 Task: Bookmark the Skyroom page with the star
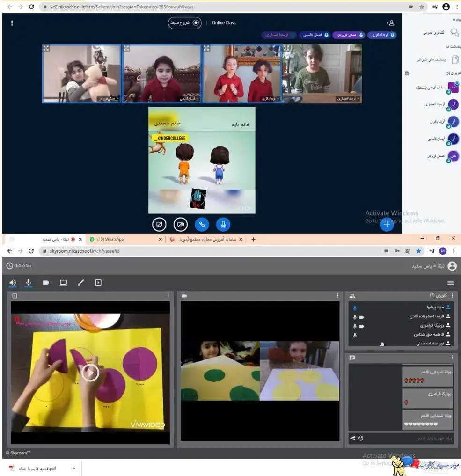418,251
